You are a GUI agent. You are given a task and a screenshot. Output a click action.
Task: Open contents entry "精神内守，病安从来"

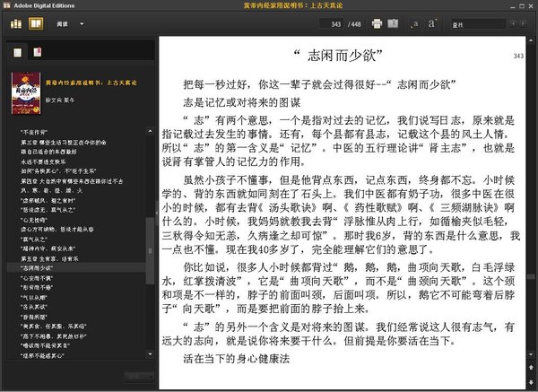[48, 248]
